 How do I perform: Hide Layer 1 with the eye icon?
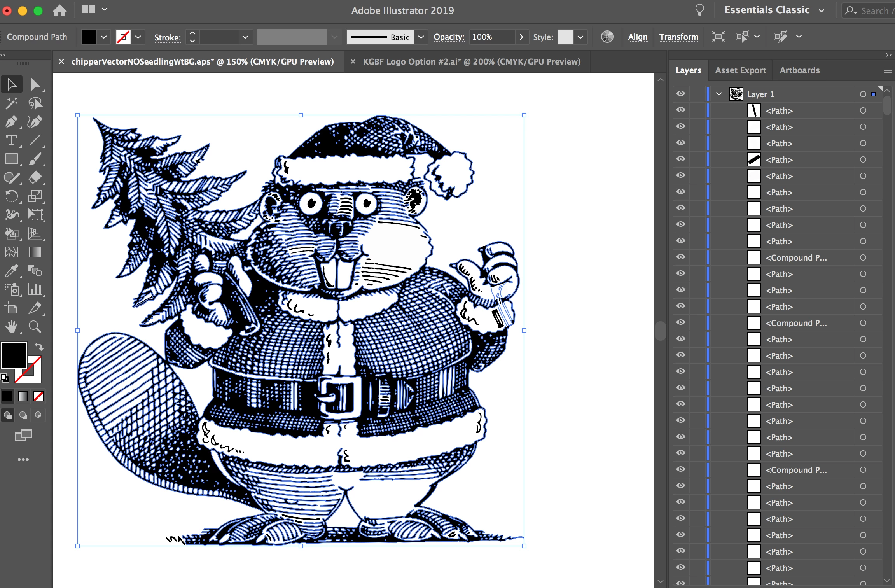coord(680,94)
